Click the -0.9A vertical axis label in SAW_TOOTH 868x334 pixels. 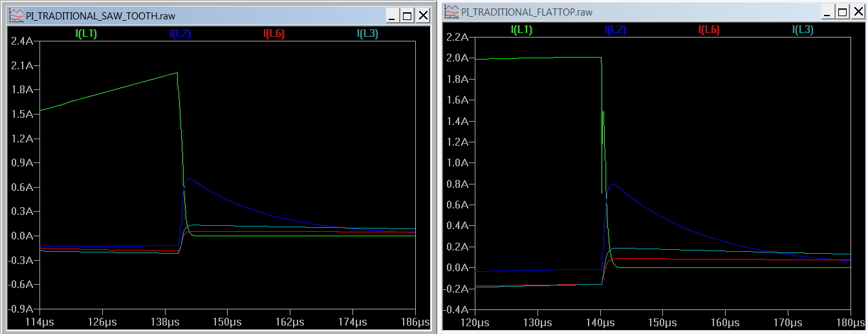[19, 309]
